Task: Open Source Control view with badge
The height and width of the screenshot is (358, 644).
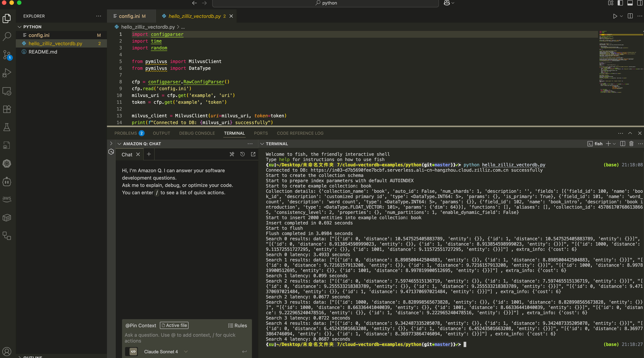Action: [7, 55]
